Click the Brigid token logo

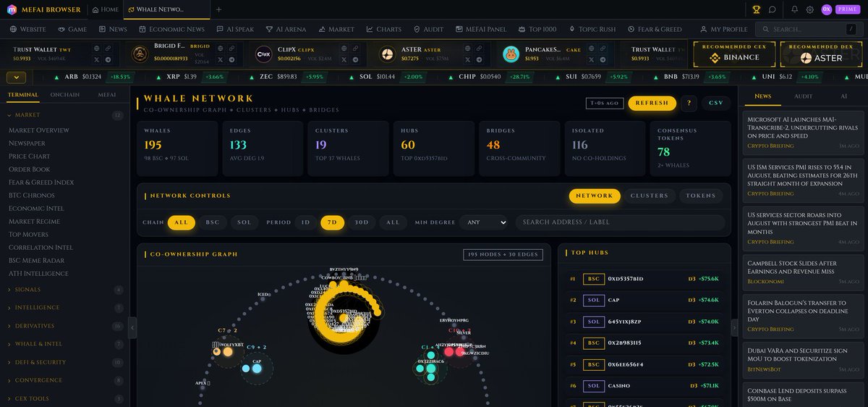[140, 54]
